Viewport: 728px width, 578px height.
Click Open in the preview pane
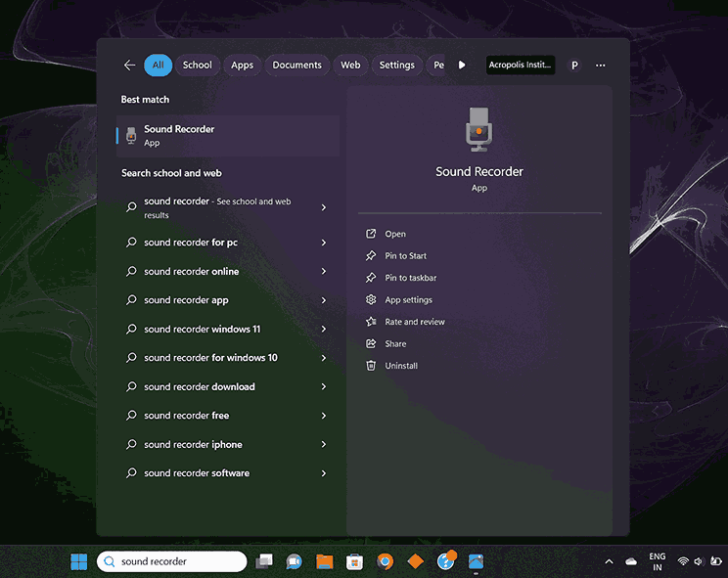tap(395, 234)
